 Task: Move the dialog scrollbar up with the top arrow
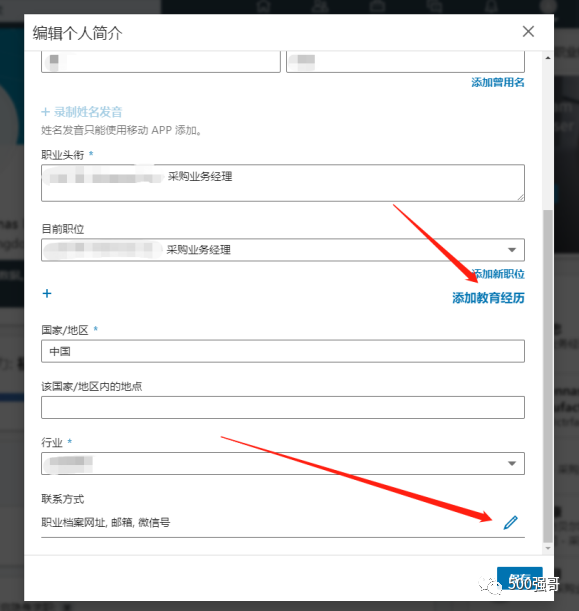[548, 58]
